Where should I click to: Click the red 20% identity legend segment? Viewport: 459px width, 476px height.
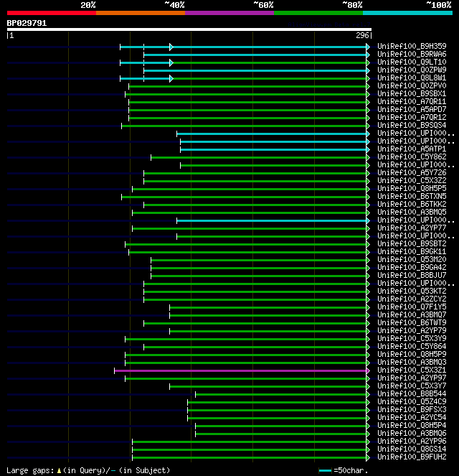52,13
